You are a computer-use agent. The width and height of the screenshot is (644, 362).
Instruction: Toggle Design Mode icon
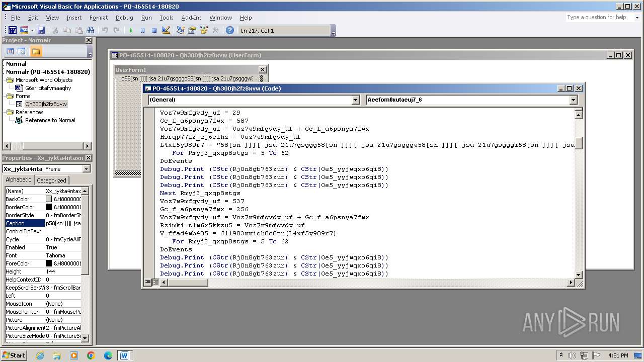click(166, 31)
